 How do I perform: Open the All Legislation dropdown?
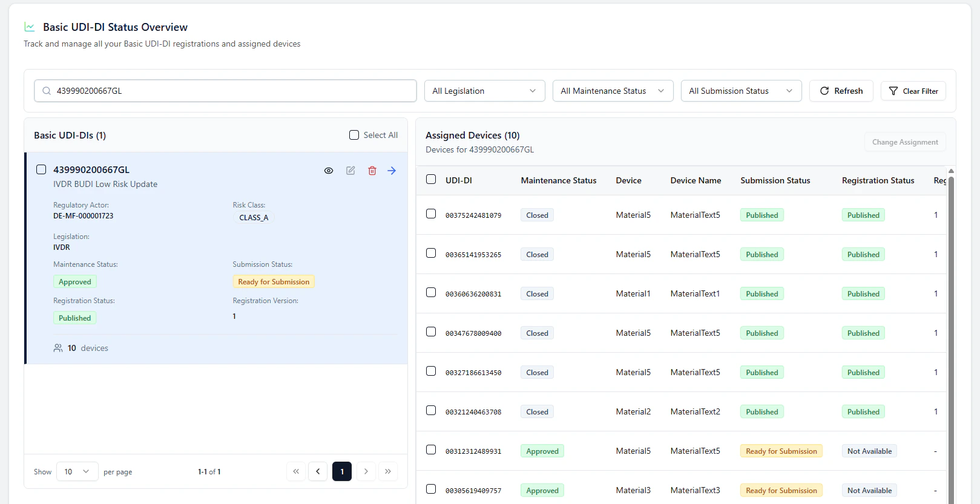(x=485, y=91)
